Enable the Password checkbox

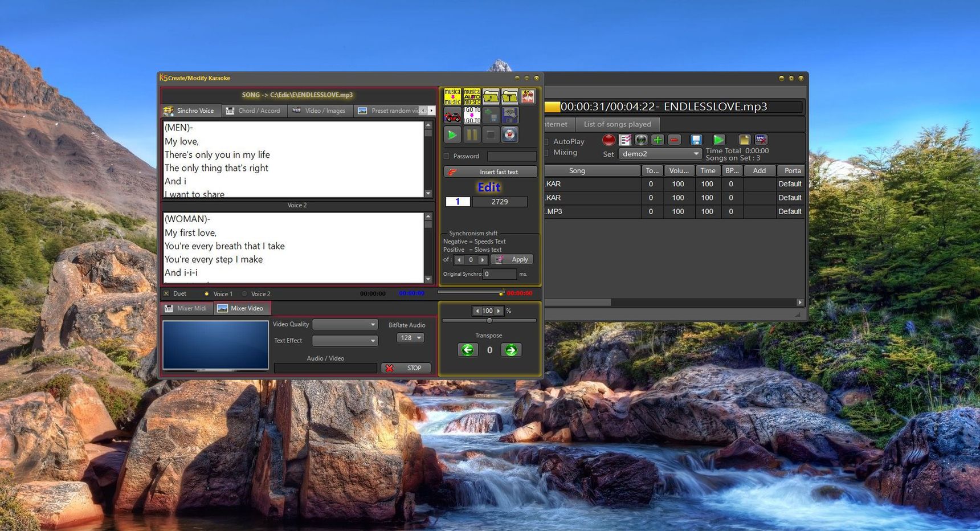447,156
